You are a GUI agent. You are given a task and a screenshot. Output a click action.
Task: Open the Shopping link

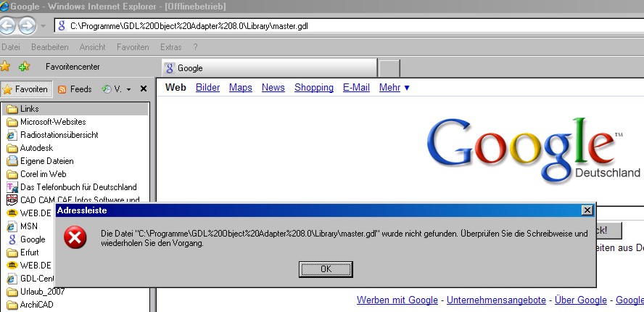314,88
